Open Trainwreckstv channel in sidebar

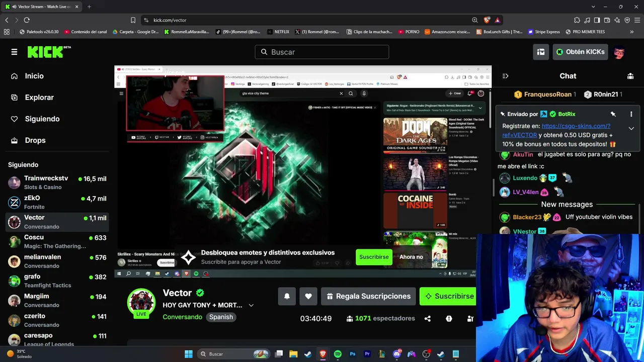tap(57, 183)
